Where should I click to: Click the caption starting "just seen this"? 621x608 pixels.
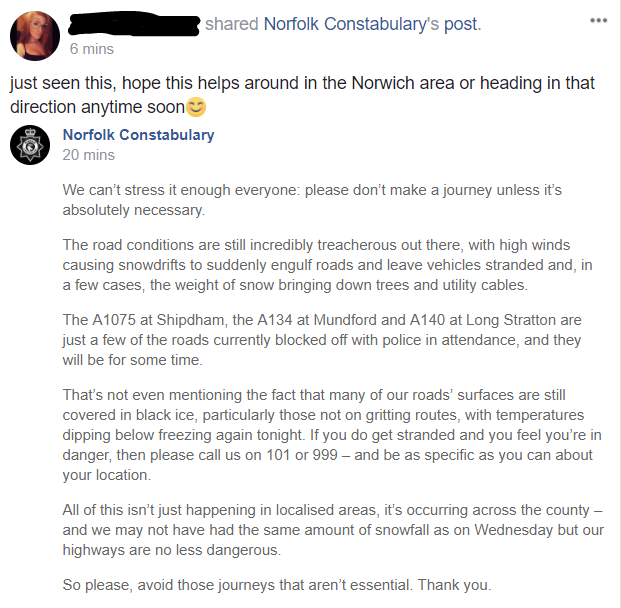300,95
